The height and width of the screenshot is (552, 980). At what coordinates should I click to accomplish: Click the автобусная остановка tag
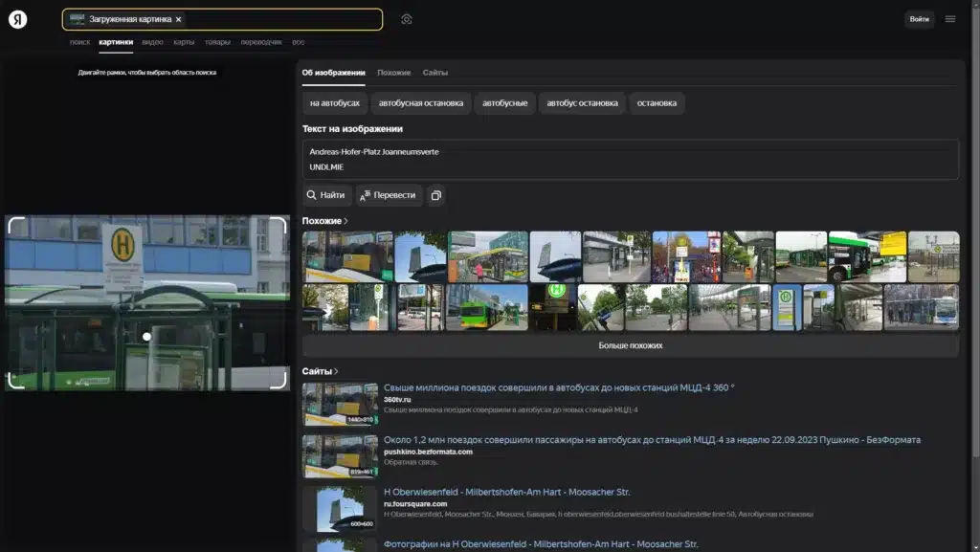421,103
